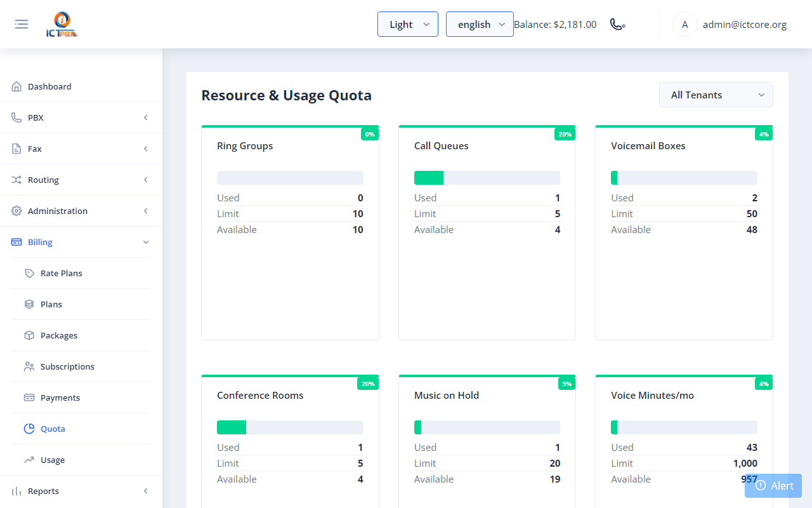Click the Plans layers icon
This screenshot has width=812, height=508.
(x=29, y=304)
